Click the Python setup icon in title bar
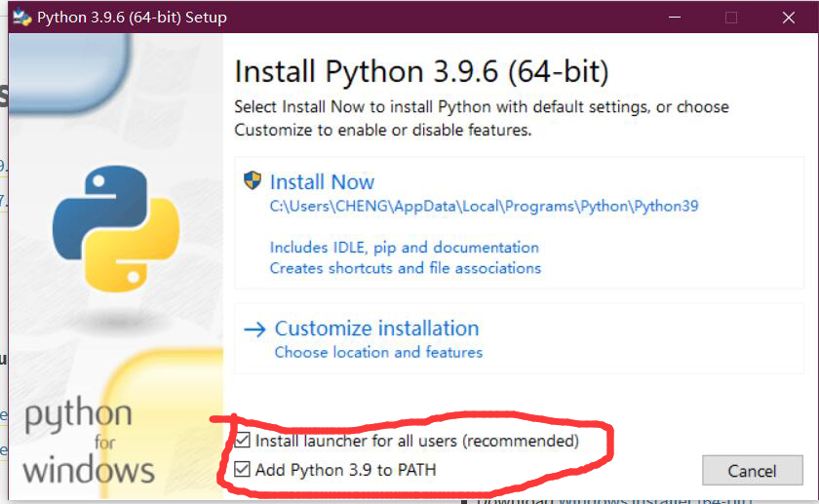Image resolution: width=819 pixels, height=504 pixels. click(x=21, y=18)
